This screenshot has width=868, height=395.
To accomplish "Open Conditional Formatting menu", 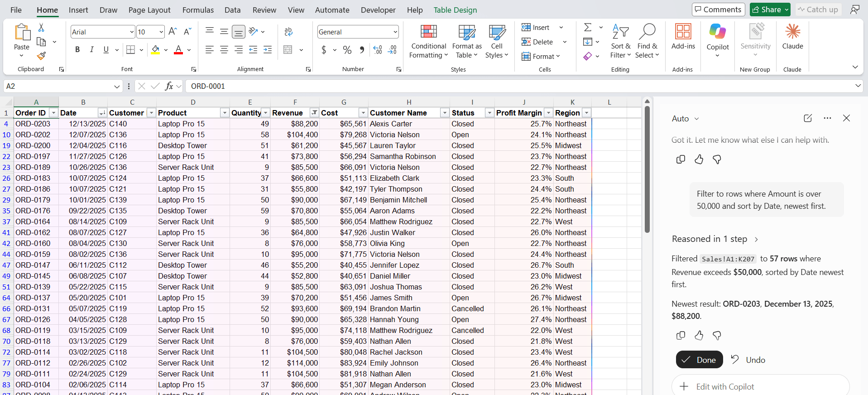I will 428,42.
